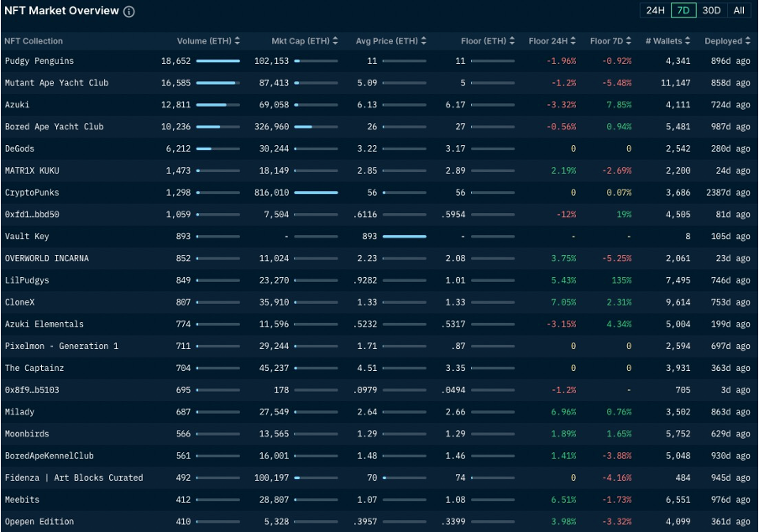Click Opepen Edition wallets count 4,099
The width and height of the screenshot is (759, 532).
(x=678, y=521)
